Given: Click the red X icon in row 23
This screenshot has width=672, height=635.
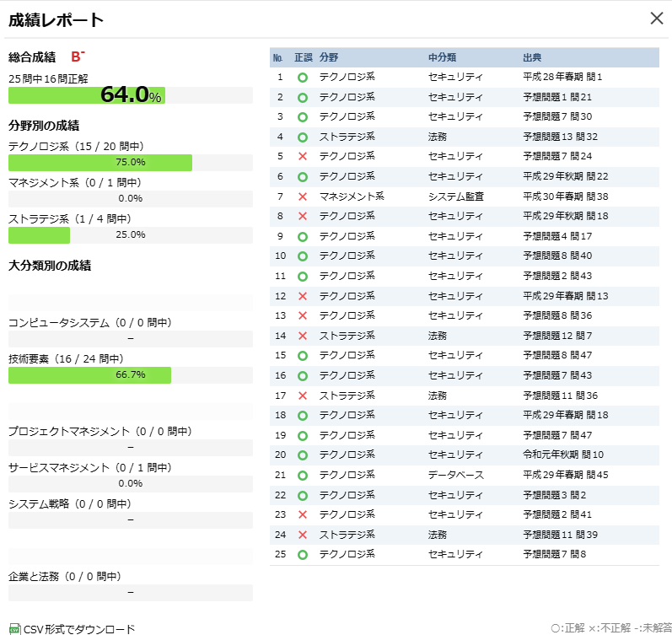Looking at the screenshot, I should 303,514.
